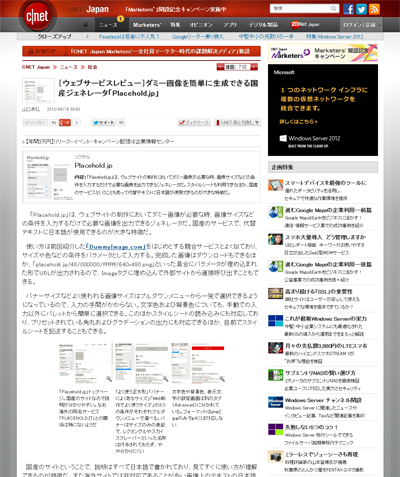Screen dimensions: 400x477
Task: Open the ZDNet Japan logo link
Action: pyautogui.click(x=305, y=24)
